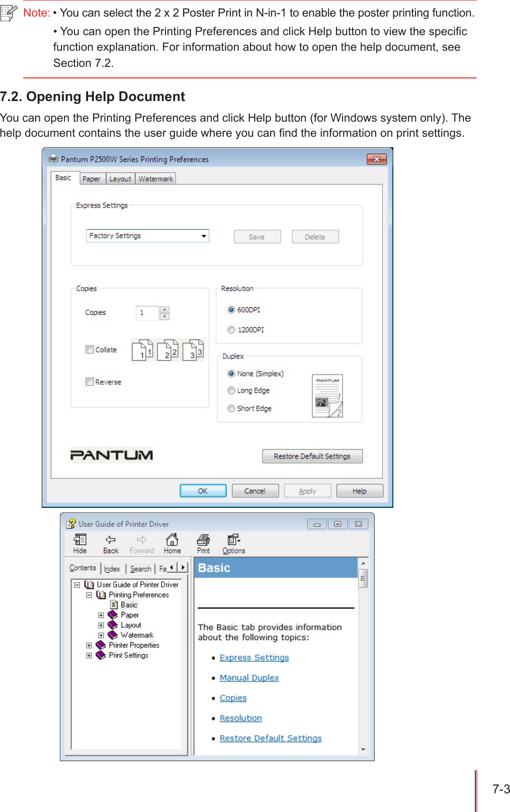This screenshot has width=510, height=812.
Task: Click the Pantum logo in the dialog
Action: (112, 455)
